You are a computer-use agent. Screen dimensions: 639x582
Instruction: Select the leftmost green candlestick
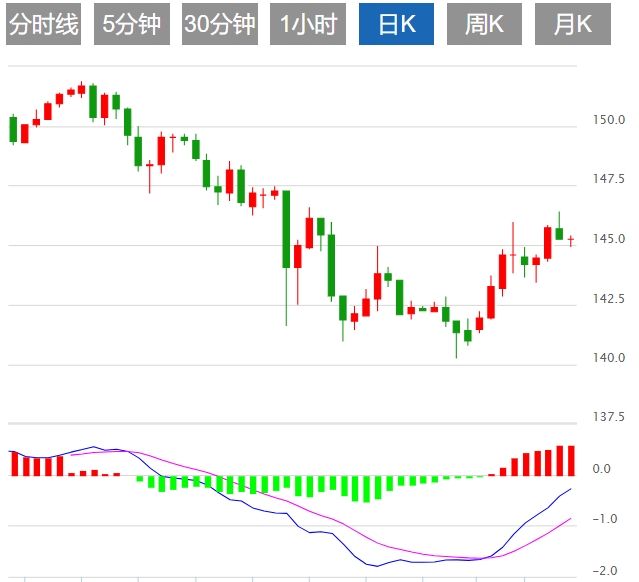[x=14, y=129]
